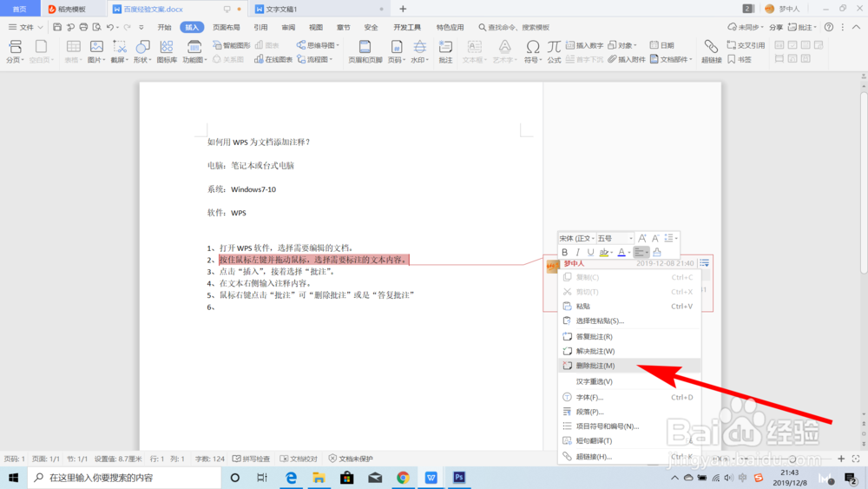Switch to the 页面布局 ribbon tab
This screenshot has width=868, height=489.
(x=227, y=27)
